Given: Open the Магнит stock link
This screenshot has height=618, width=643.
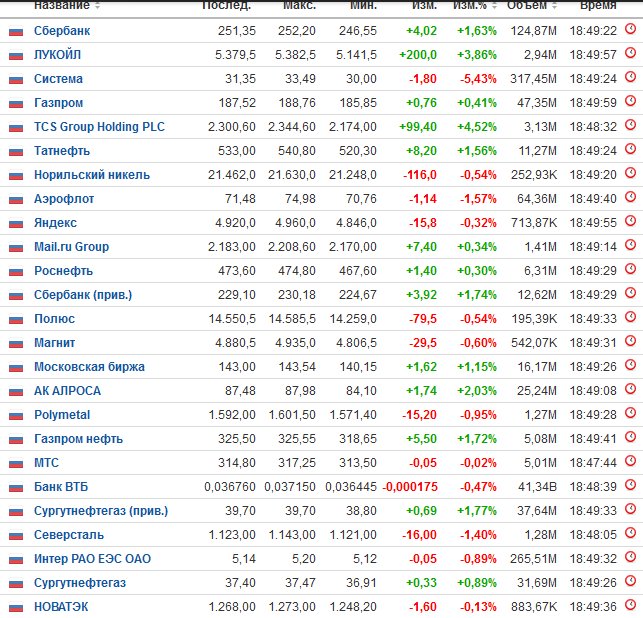Looking at the screenshot, I should tap(54, 342).
